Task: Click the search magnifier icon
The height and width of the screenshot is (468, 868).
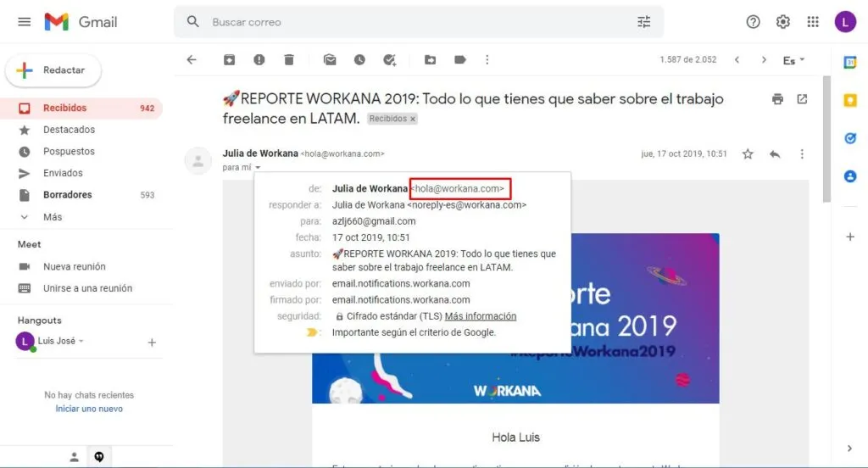Action: coord(192,22)
